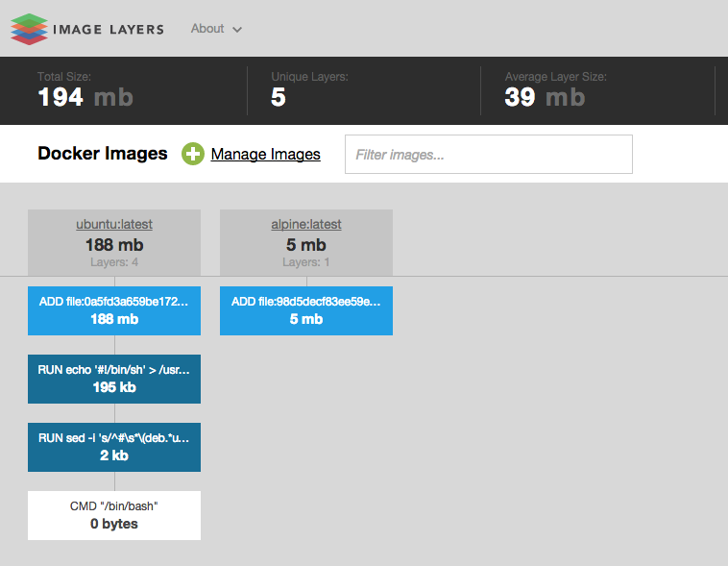The height and width of the screenshot is (566, 728).
Task: Click the IMAGE LAYERS title text
Action: (x=109, y=29)
